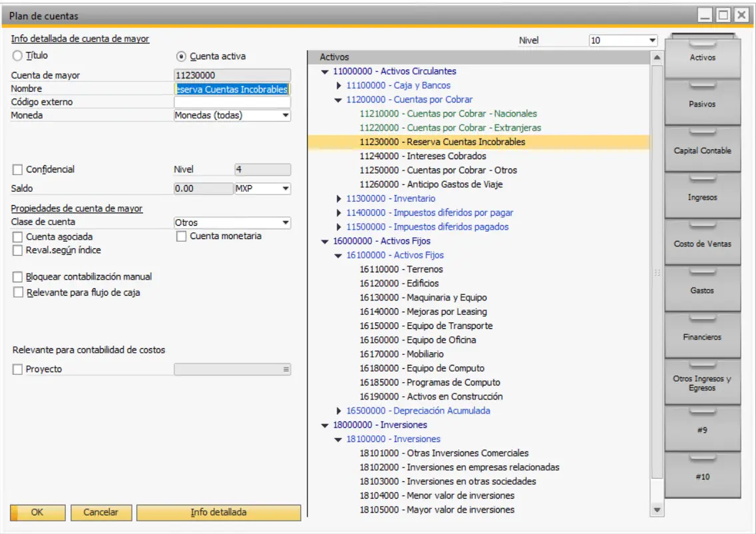Open the Capital Contable drawer
This screenshot has width=756, height=534.
(703, 149)
